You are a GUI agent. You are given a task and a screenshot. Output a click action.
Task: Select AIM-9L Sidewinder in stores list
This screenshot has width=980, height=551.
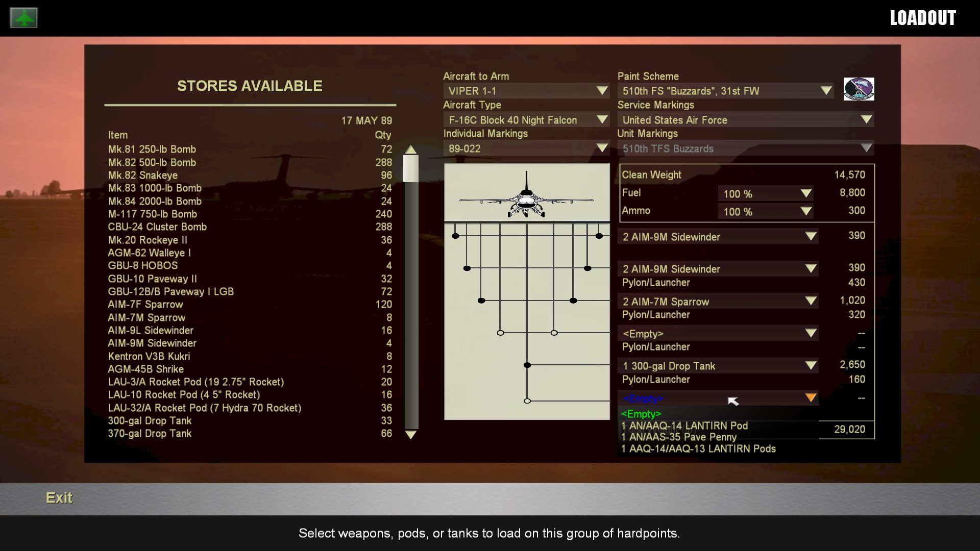click(250, 330)
